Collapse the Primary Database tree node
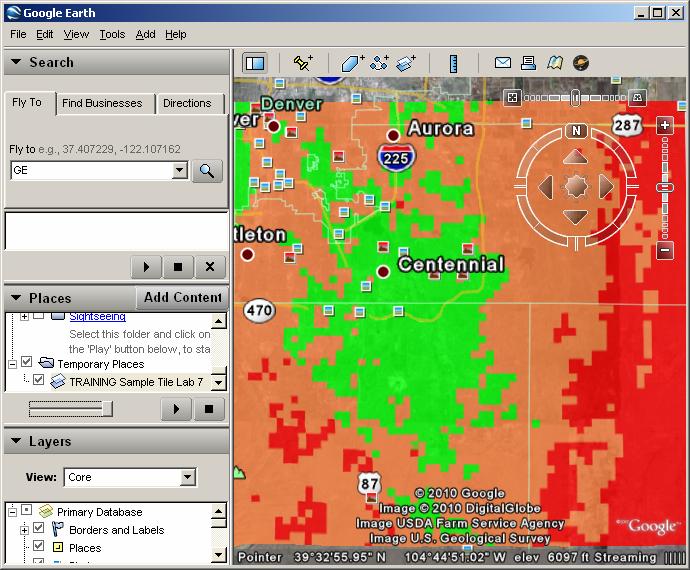Image resolution: width=690 pixels, height=570 pixels. coord(12,512)
